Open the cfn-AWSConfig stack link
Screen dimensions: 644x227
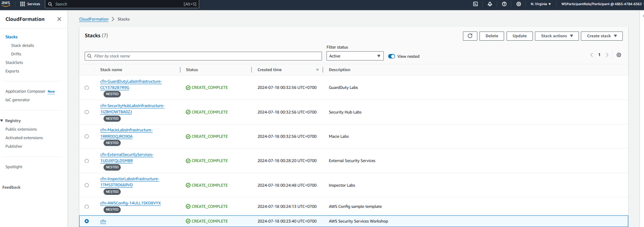pyautogui.click(x=130, y=203)
